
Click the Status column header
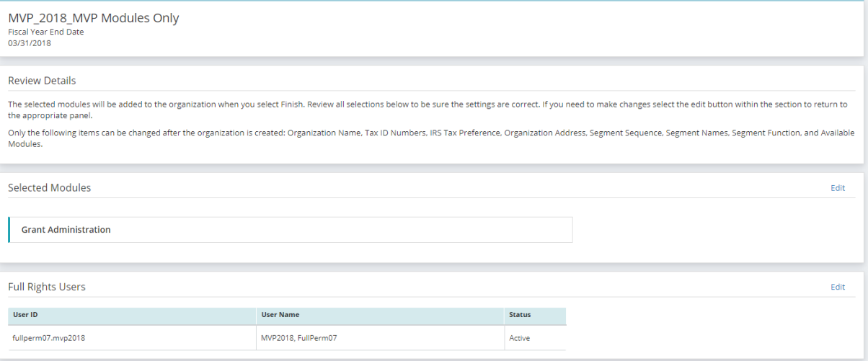coord(535,315)
